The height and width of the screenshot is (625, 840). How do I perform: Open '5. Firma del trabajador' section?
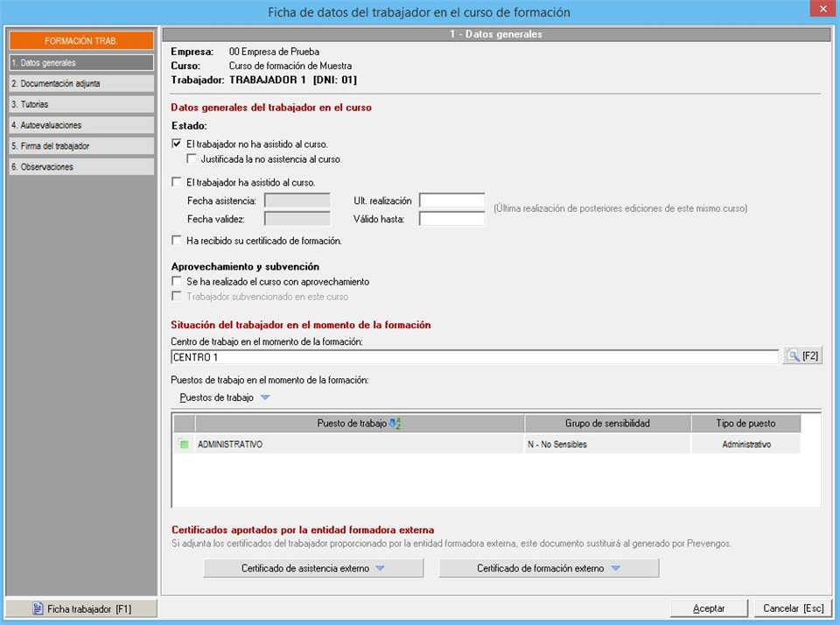click(81, 146)
